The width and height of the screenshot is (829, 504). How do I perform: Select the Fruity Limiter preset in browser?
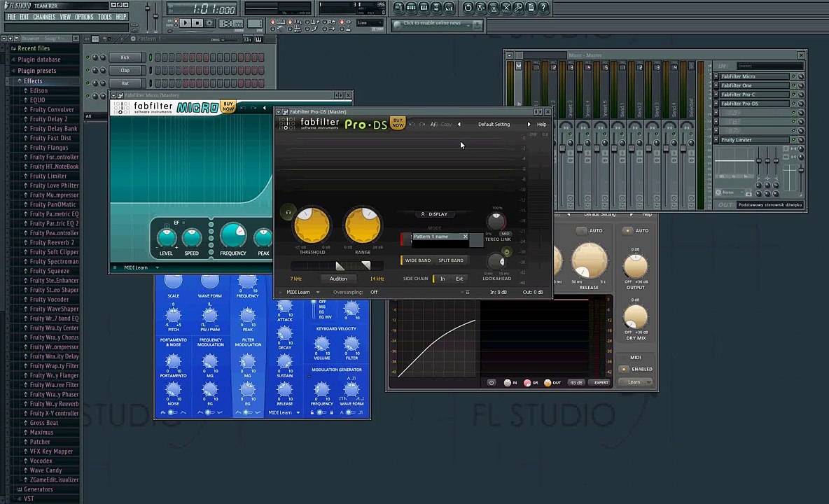tap(48, 176)
